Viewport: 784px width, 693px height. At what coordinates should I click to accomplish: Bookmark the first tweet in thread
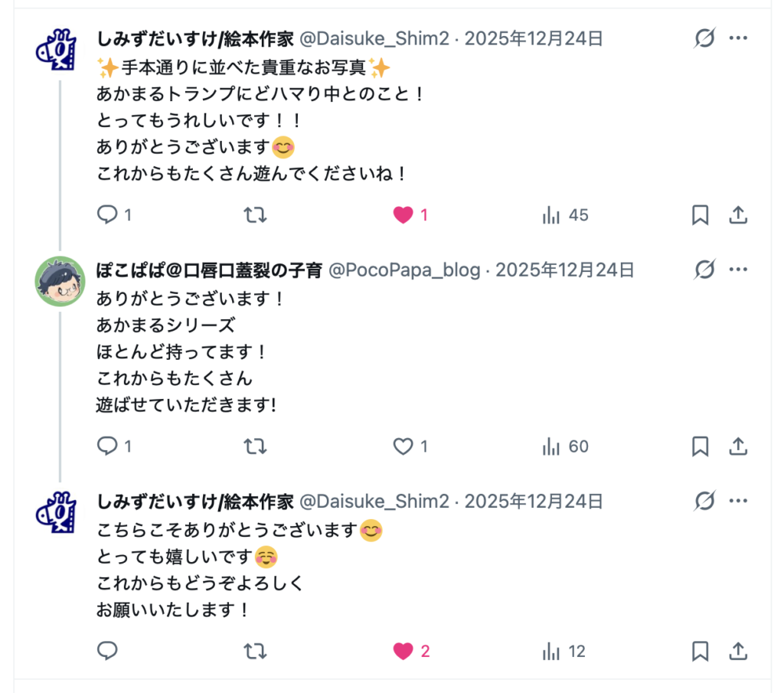pos(700,215)
